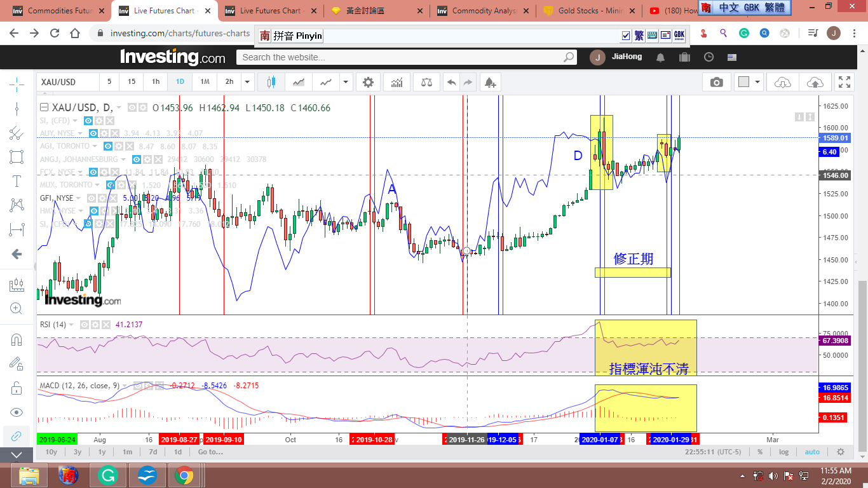Click the create alert bell icon

(489, 82)
